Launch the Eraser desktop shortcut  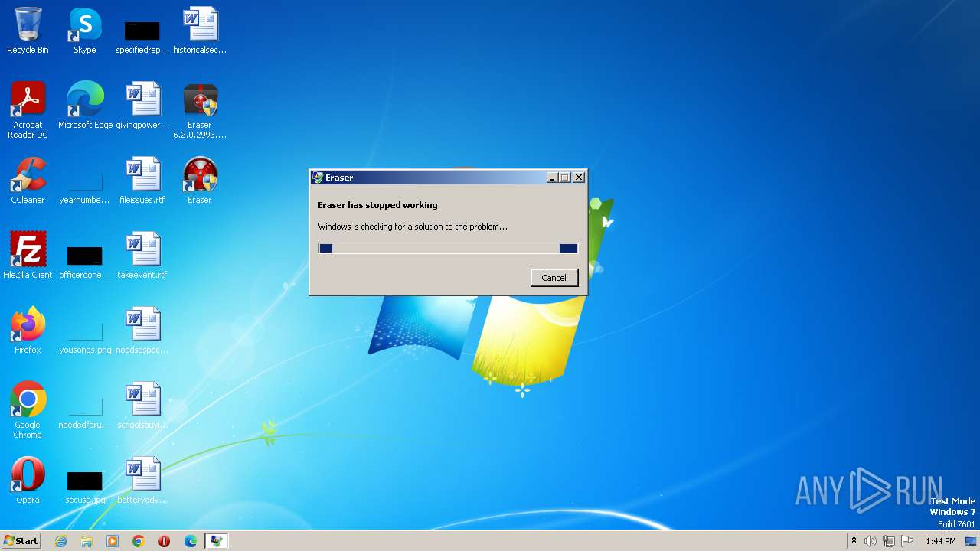pos(200,181)
